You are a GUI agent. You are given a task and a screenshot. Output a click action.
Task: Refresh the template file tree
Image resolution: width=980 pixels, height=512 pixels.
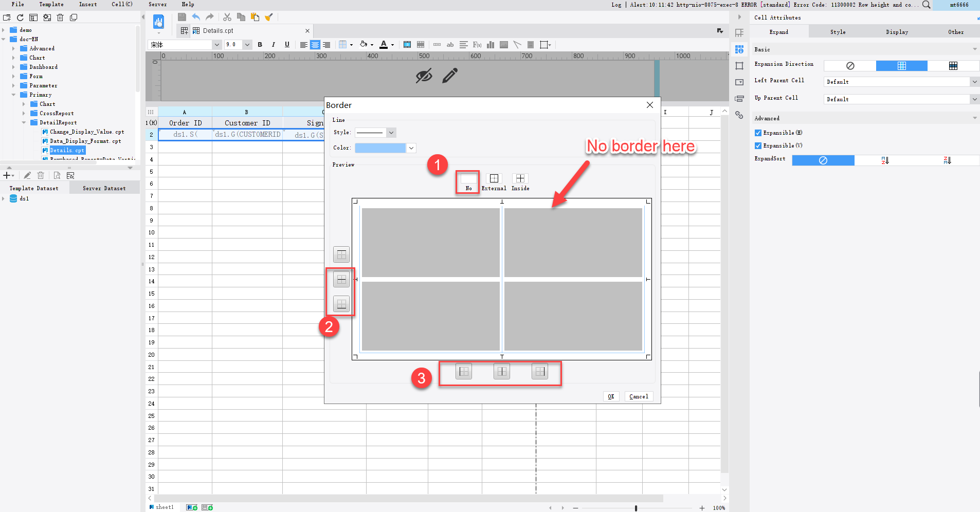[20, 17]
